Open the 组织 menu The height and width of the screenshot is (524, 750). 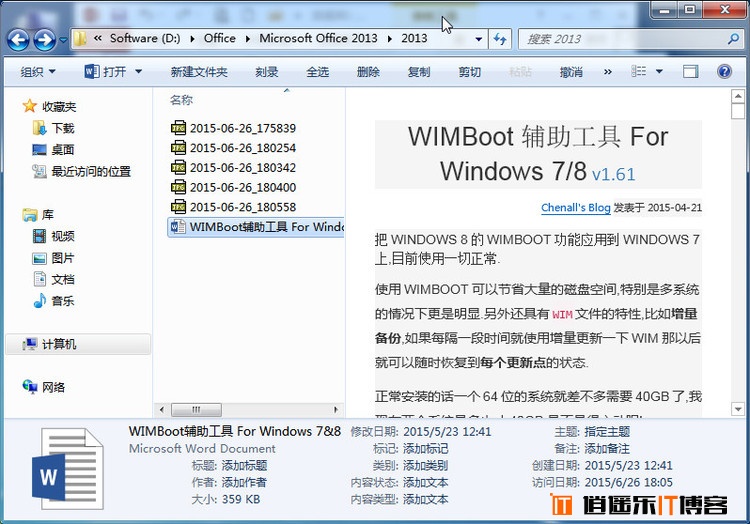(38, 72)
